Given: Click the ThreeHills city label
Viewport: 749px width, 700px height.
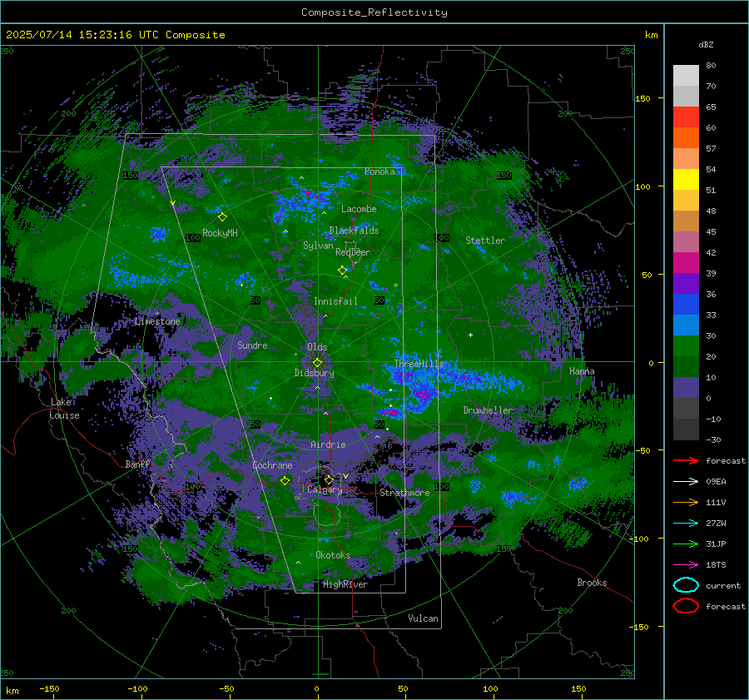Looking at the screenshot, I should [419, 364].
